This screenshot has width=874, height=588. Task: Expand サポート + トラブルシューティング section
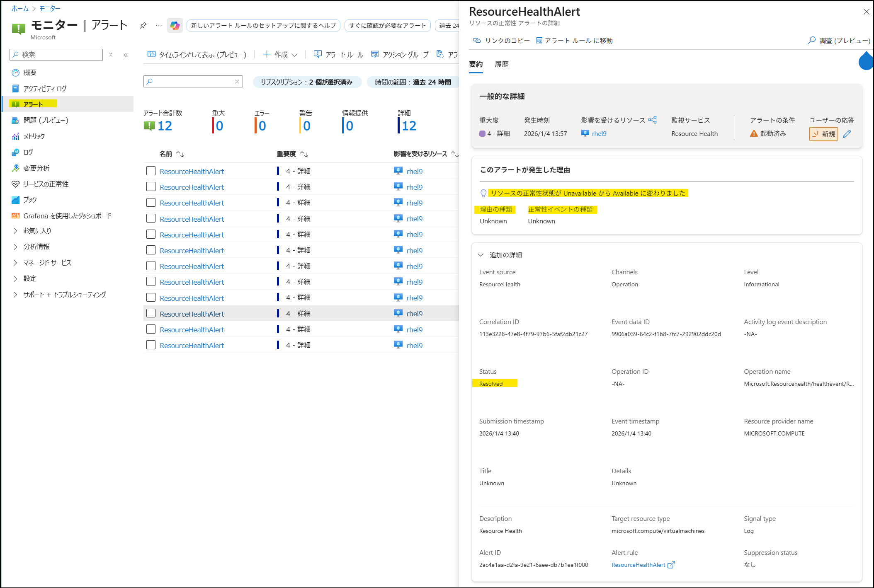pos(16,295)
